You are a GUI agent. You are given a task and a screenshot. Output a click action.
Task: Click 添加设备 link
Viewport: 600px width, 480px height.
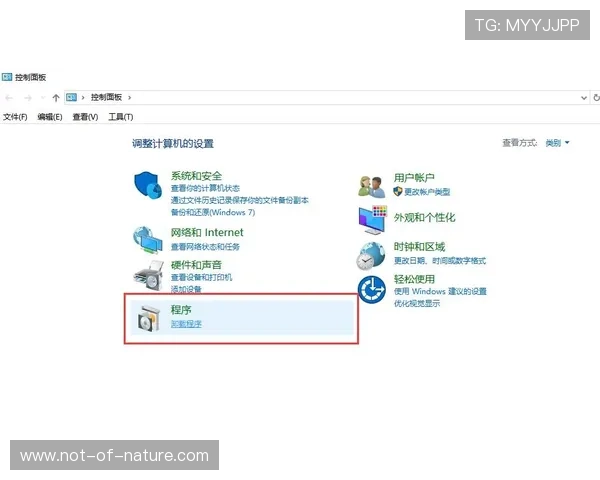tap(186, 289)
